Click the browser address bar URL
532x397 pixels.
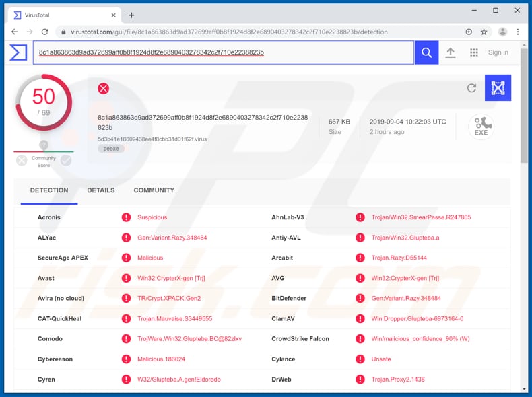229,32
